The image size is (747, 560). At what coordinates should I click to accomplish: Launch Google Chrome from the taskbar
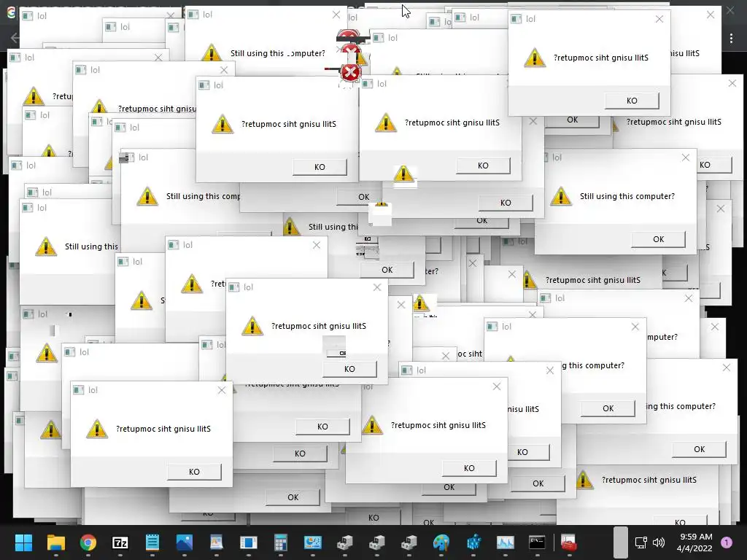88,542
